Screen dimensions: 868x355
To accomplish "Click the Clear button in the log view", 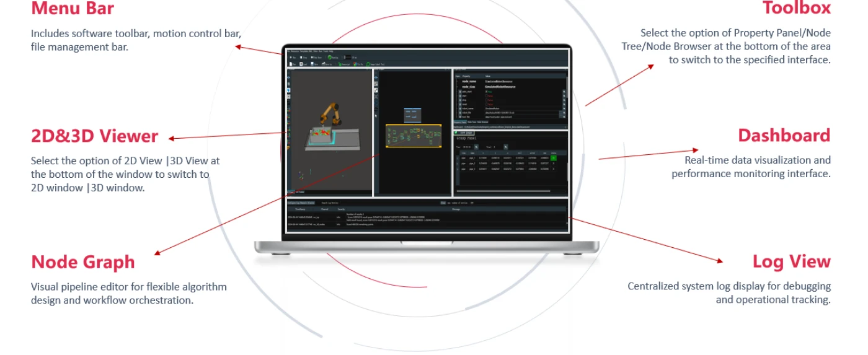I will point(443,203).
